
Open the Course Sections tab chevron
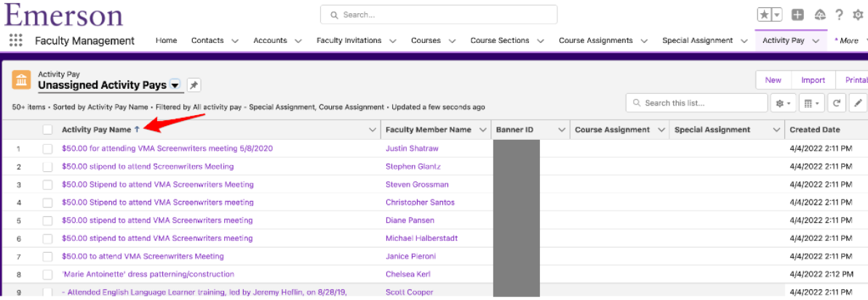tap(541, 41)
